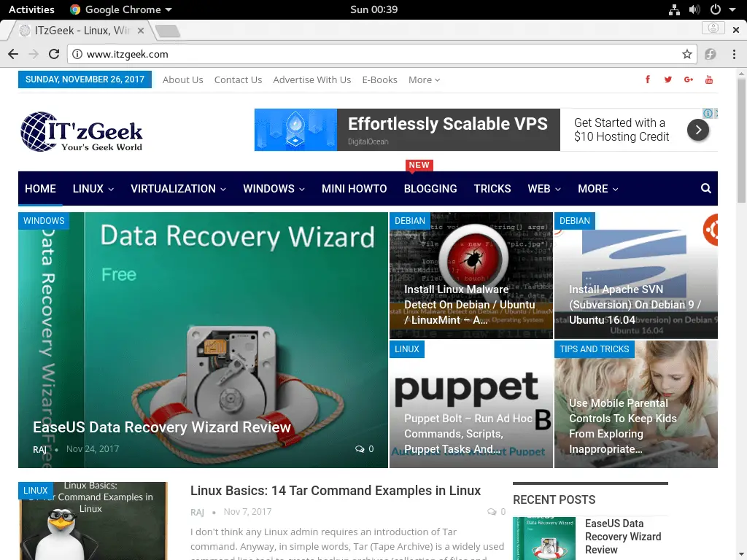Image resolution: width=747 pixels, height=560 pixels.
Task: Open the About Us link
Action: pyautogui.click(x=182, y=80)
